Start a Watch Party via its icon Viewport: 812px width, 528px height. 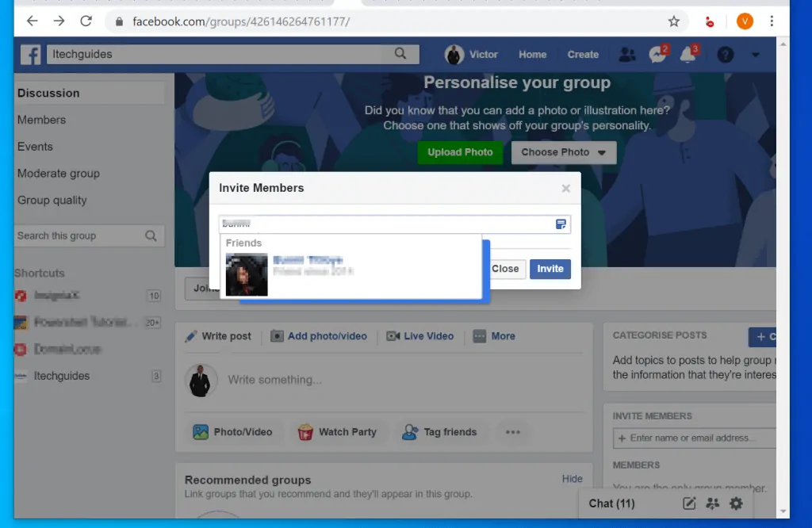304,432
